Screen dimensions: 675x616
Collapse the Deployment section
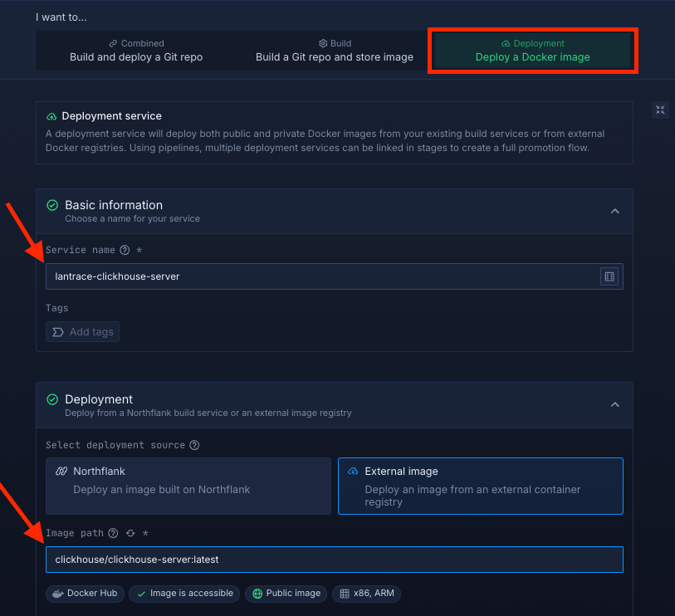614,405
